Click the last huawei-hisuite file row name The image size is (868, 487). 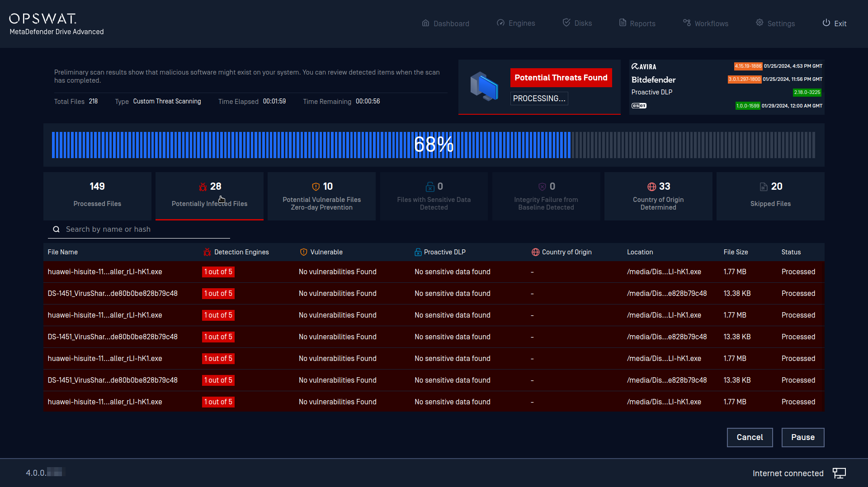click(105, 402)
